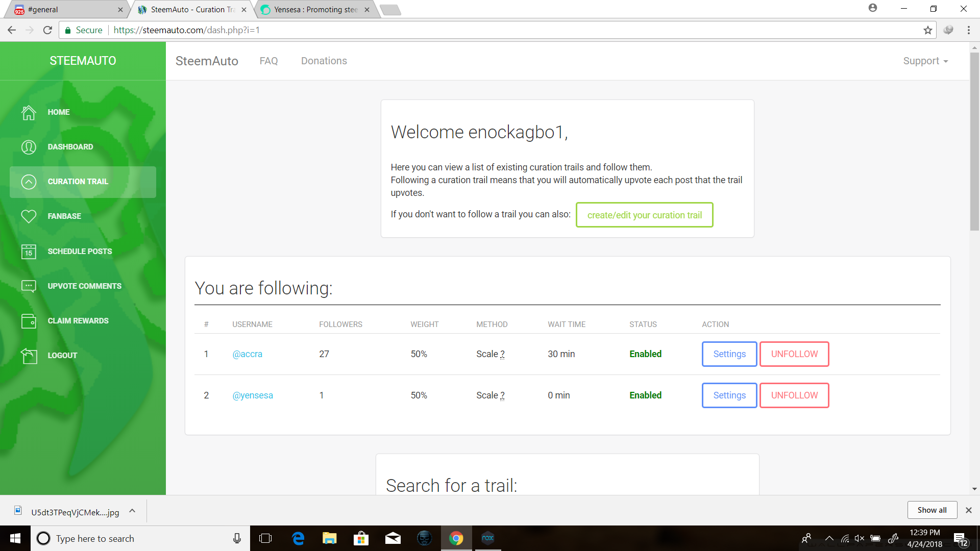
Task: Click the Schedule Posts calendar icon
Action: click(29, 252)
